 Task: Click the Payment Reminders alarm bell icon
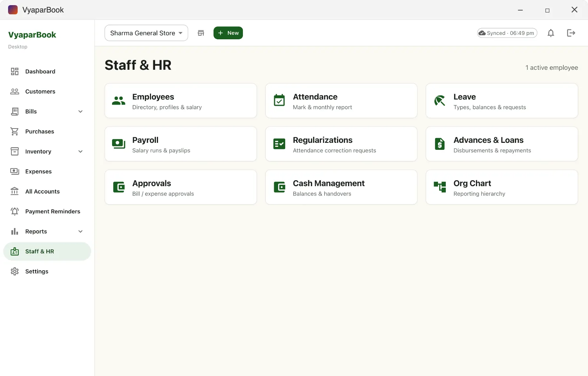(x=15, y=211)
